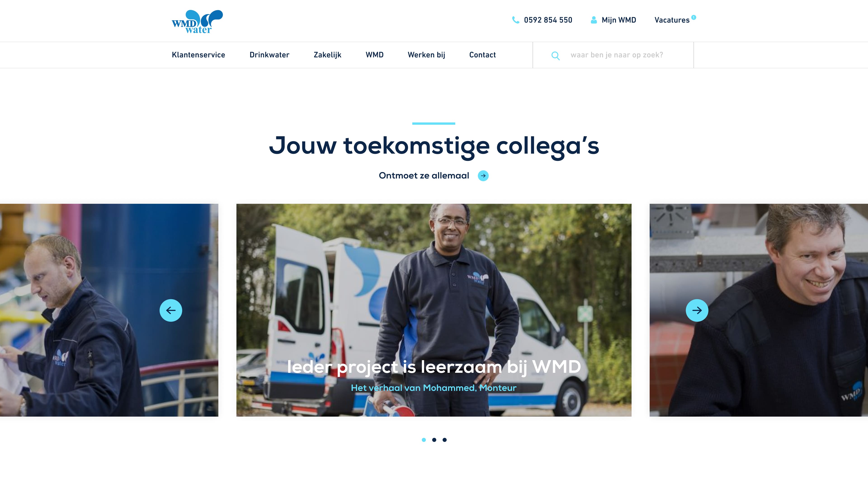This screenshot has height=488, width=868.
Task: Click the arrow icon next to Ontmoet ze allemaal
Action: point(483,176)
